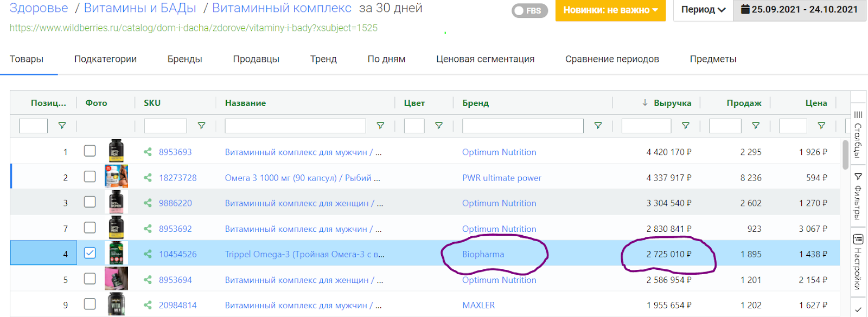Open Trippel Omega-3 product name link
The width and height of the screenshot is (868, 317).
(304, 254)
